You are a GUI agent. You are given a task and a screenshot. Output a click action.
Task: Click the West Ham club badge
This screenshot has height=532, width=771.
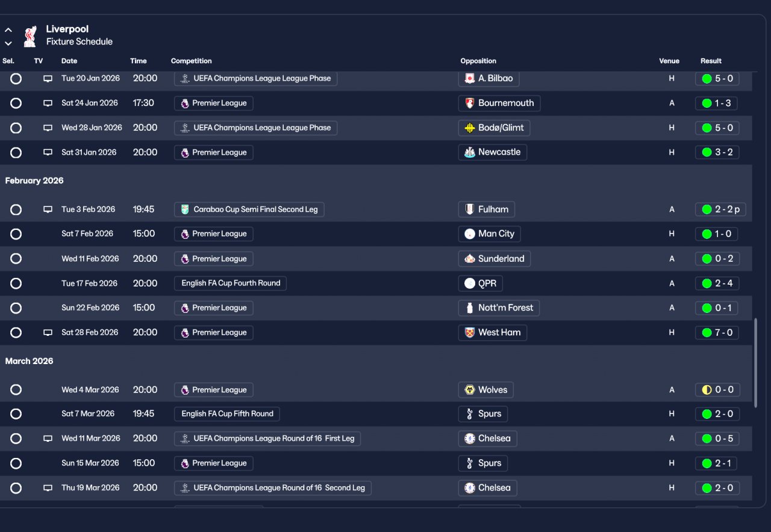(x=470, y=333)
